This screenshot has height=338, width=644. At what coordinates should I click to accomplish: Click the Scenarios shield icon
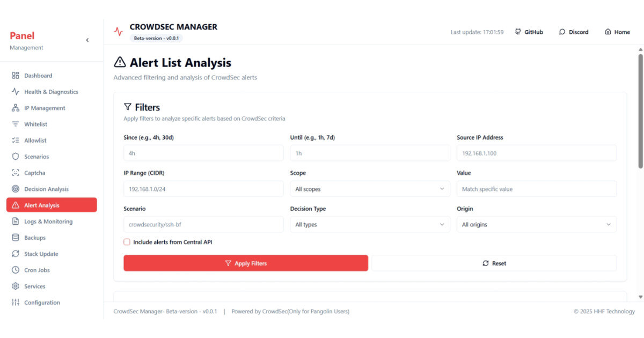click(16, 157)
